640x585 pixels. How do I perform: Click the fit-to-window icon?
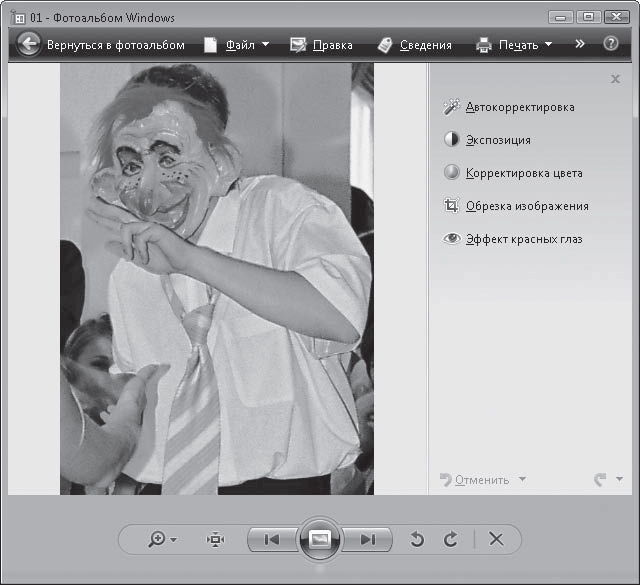pos(215,539)
